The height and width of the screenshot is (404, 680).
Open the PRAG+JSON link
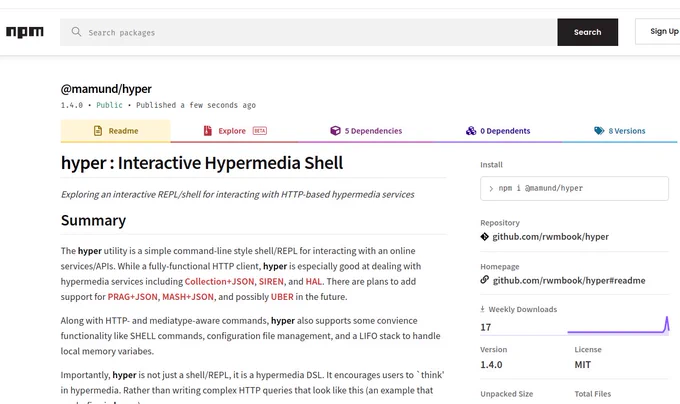132,296
